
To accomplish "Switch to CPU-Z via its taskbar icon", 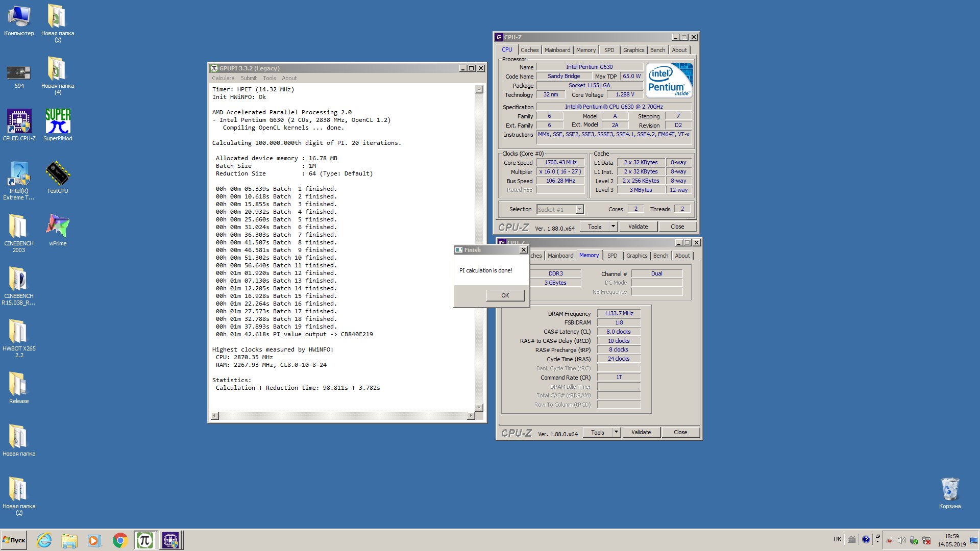I will tap(170, 540).
